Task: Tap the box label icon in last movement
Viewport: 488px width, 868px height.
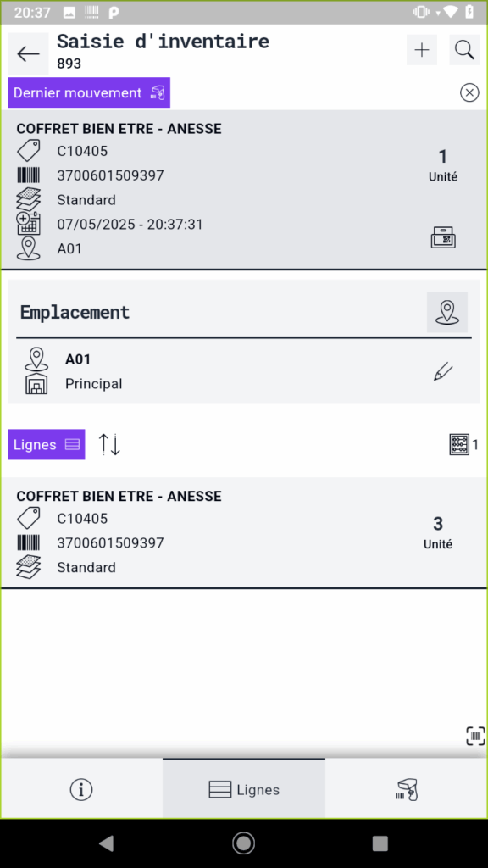Action: (443, 237)
